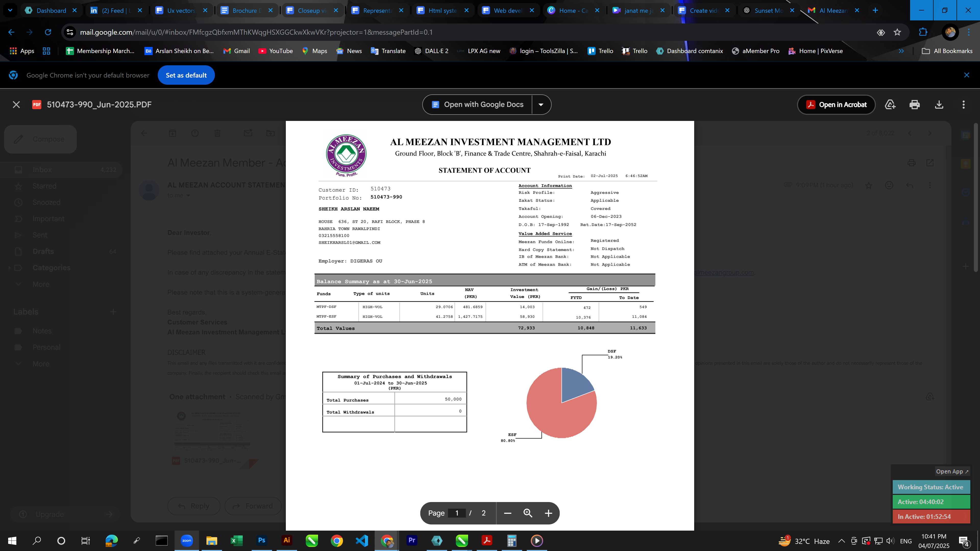Open the YouTube bookmark
Viewport: 980px width, 551px height.
pyautogui.click(x=275, y=51)
